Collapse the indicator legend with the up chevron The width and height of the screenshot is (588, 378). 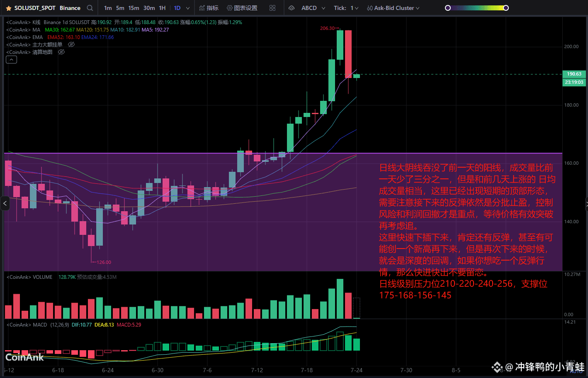pos(11,60)
